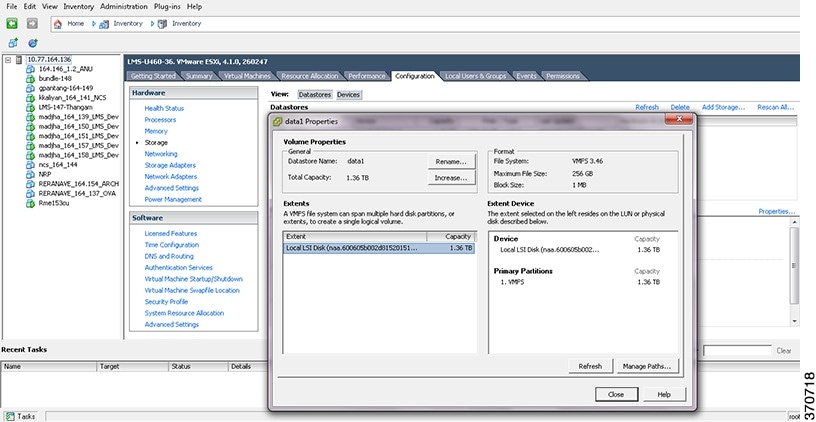The width and height of the screenshot is (816, 422).
Task: Click the gray Forward navigation arrow
Action: pos(32,23)
